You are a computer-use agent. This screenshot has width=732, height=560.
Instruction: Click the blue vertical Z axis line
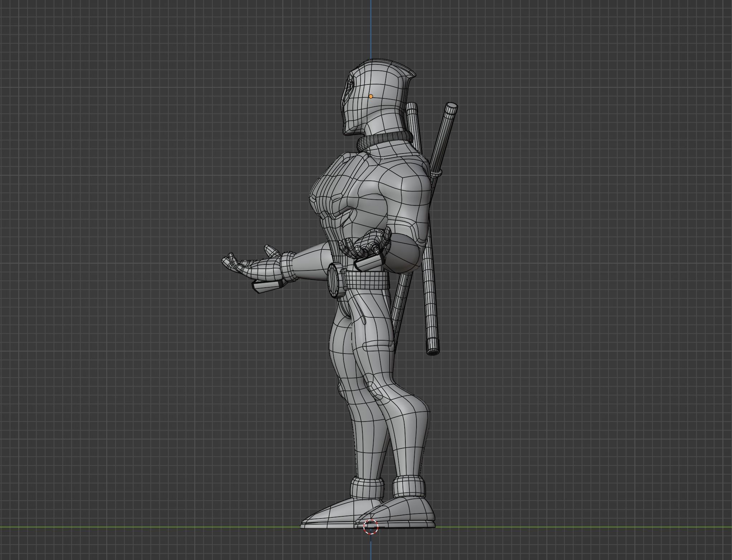tap(371, 29)
